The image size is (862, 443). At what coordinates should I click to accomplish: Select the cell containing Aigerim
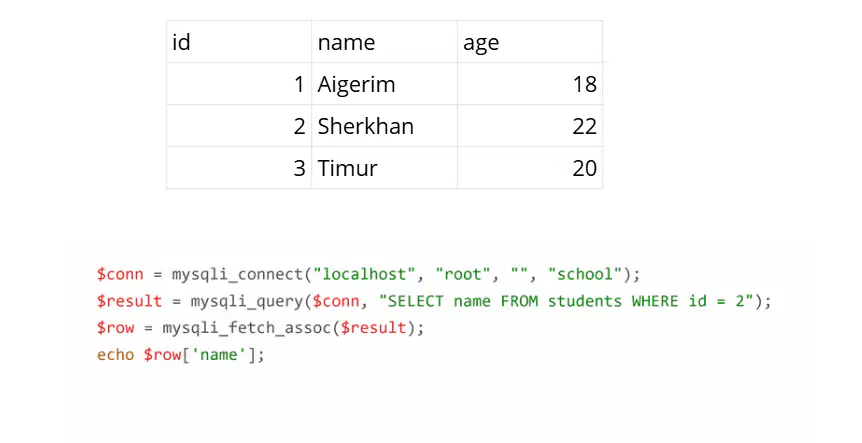tap(384, 84)
